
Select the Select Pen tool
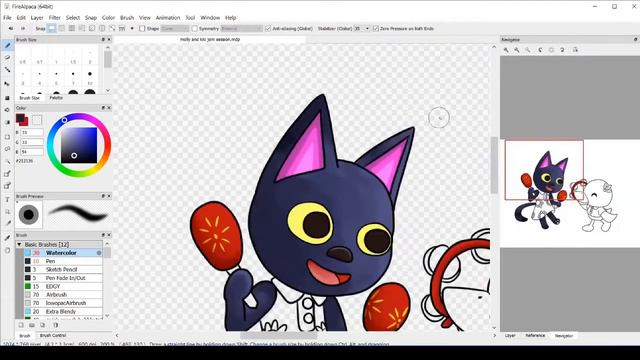[x=7, y=174]
